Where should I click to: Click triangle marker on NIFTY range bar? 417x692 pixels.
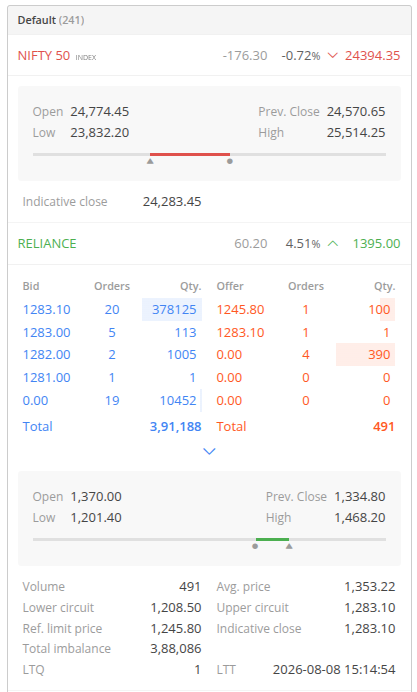point(150,162)
